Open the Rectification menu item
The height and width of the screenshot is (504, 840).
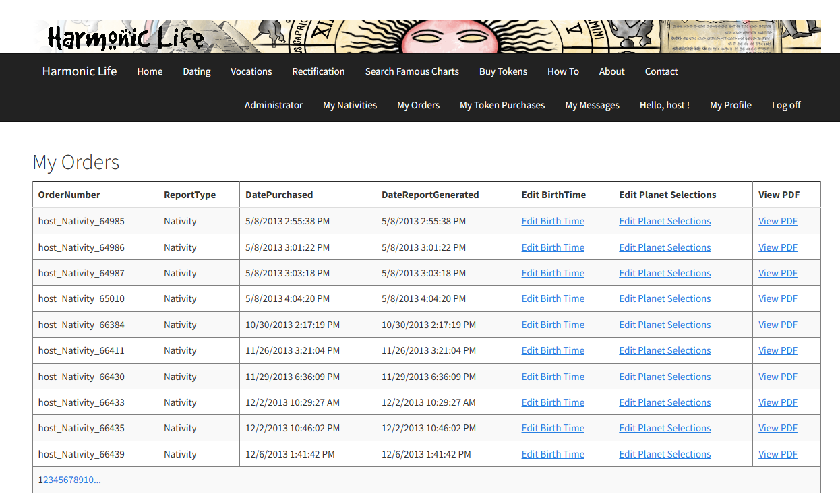[318, 71]
